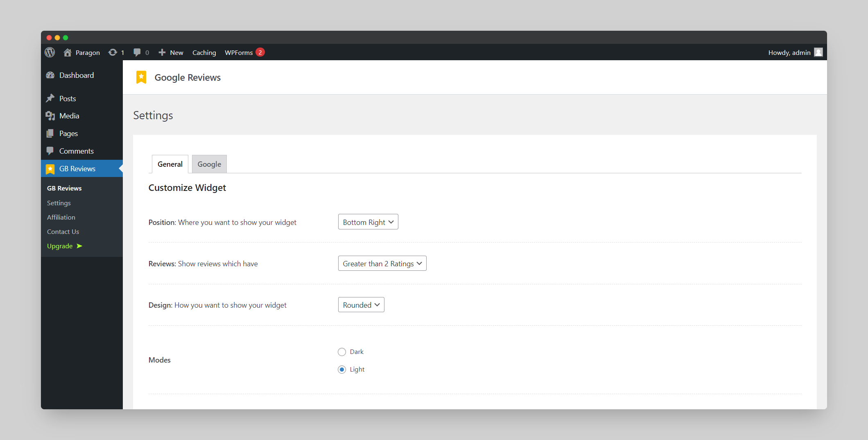Open the WPForms notification badge
Image resolution: width=868 pixels, height=440 pixels.
click(260, 52)
